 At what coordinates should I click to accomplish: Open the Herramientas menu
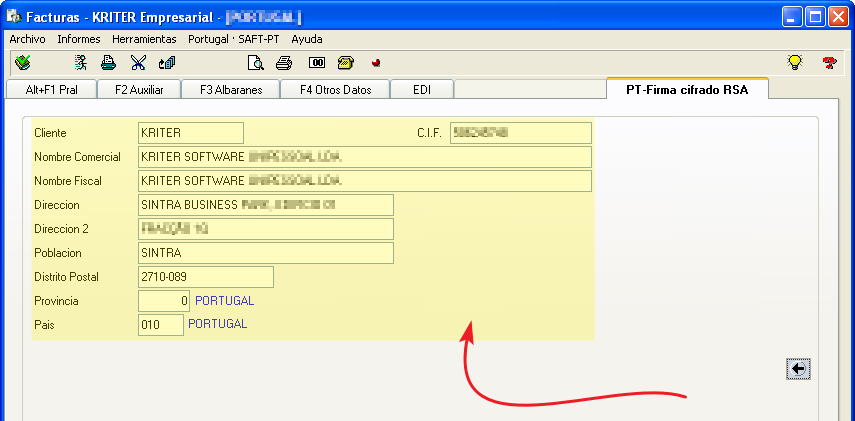pyautogui.click(x=144, y=39)
